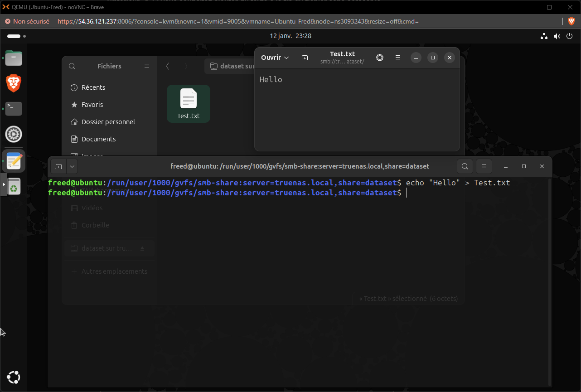Click the search icon in Files sidebar
This screenshot has width=581, height=392.
(72, 66)
